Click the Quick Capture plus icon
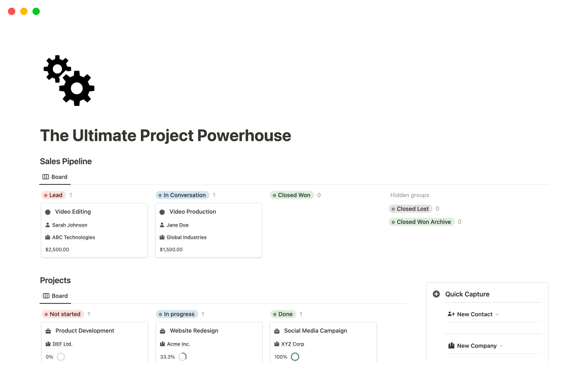Viewport: 588px width, 368px height. pyautogui.click(x=436, y=294)
